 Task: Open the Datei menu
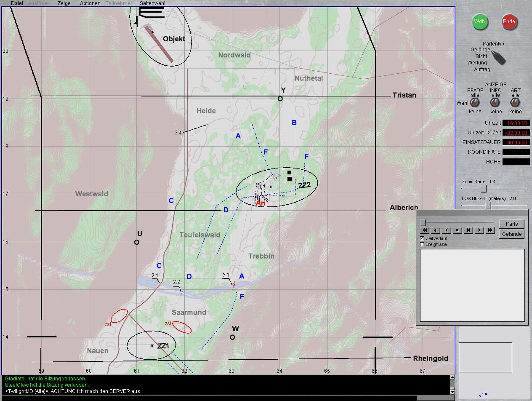tap(17, 3)
